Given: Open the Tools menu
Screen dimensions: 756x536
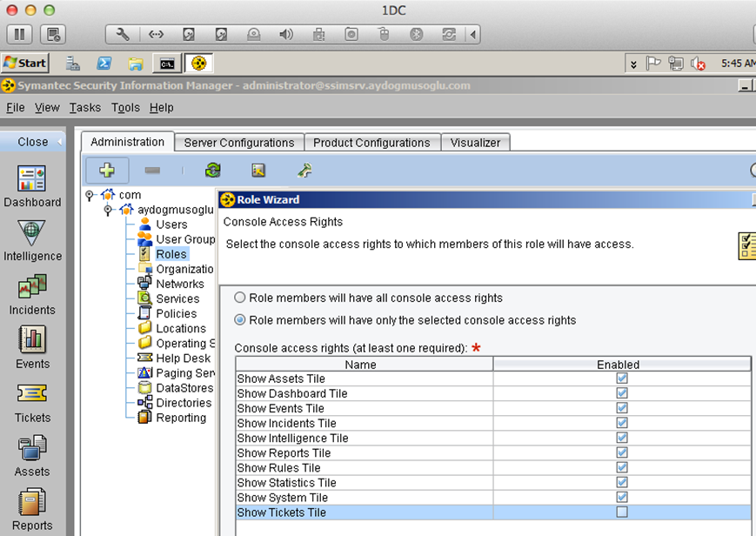Looking at the screenshot, I should [x=125, y=108].
